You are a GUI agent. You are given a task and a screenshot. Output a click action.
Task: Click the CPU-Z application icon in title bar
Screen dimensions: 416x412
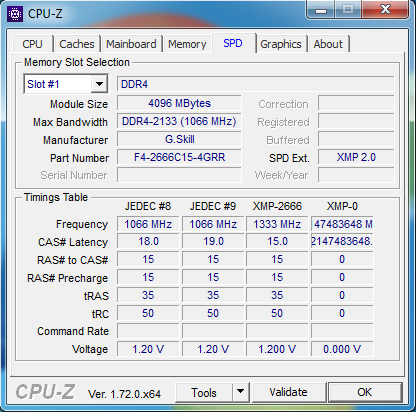click(x=15, y=14)
